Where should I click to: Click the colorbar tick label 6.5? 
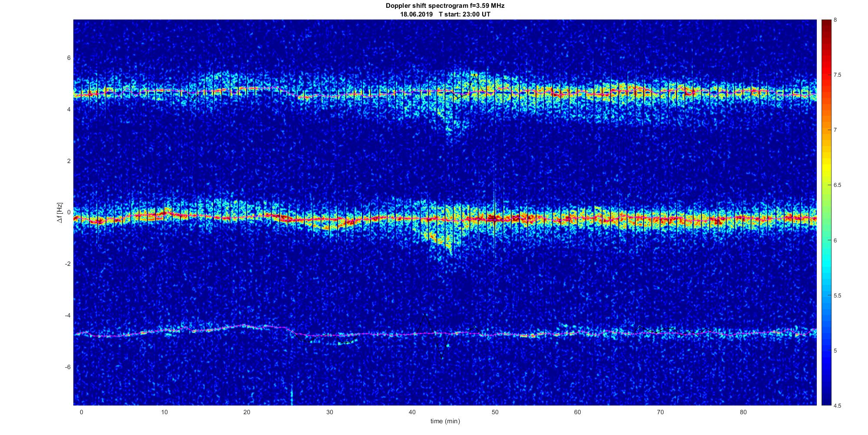(837, 185)
